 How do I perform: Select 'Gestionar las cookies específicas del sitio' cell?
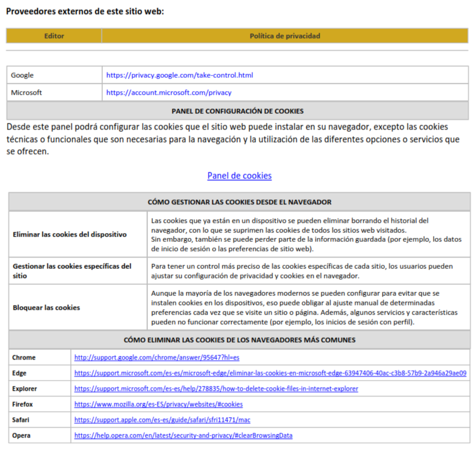tap(78, 271)
